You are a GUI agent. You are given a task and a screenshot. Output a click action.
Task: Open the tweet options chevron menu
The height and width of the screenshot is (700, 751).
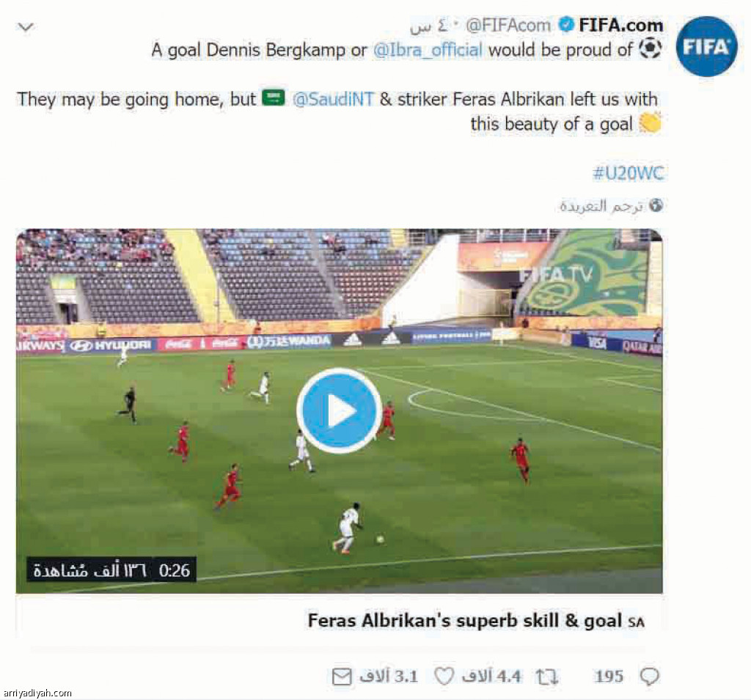coord(26,27)
